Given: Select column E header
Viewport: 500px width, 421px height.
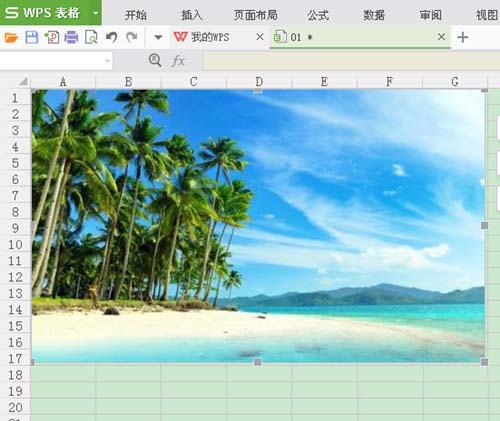Looking at the screenshot, I should [324, 82].
